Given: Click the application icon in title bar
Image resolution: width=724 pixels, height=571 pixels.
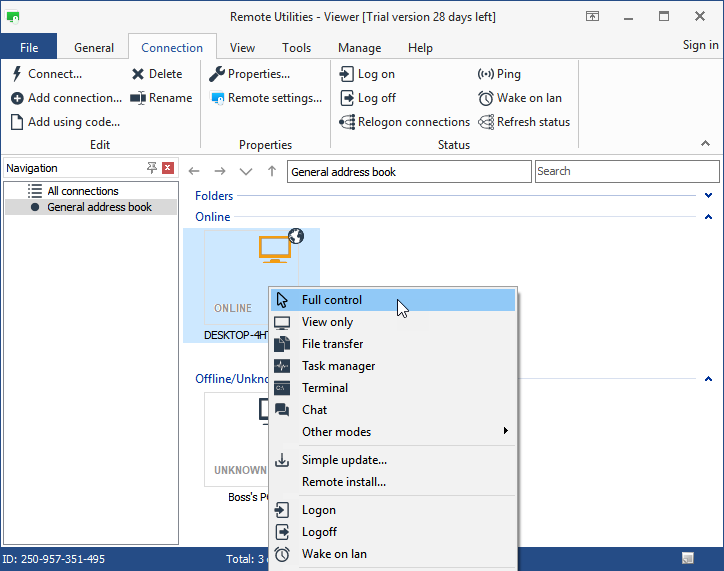Looking at the screenshot, I should [13, 17].
